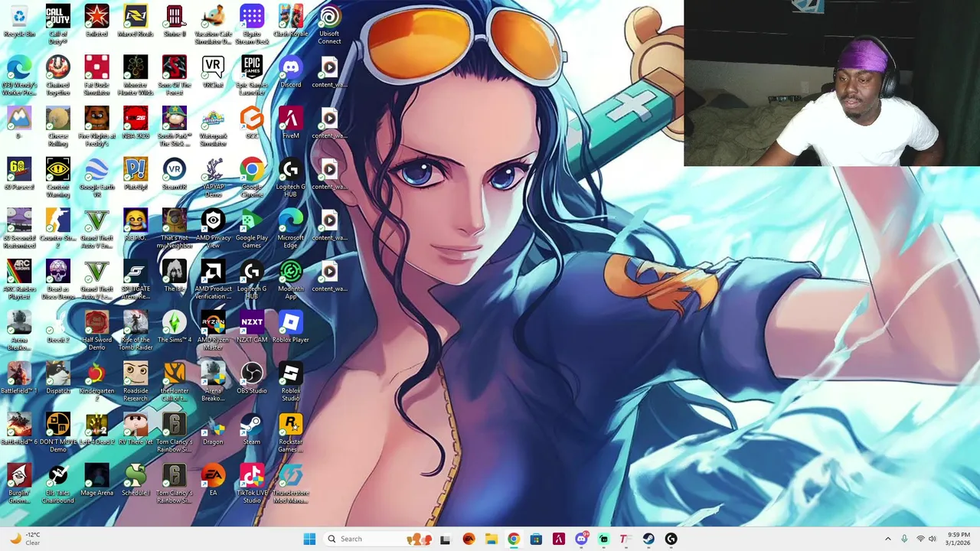Open Marvel Rivals desktop icon
The image size is (980, 551).
(136, 21)
